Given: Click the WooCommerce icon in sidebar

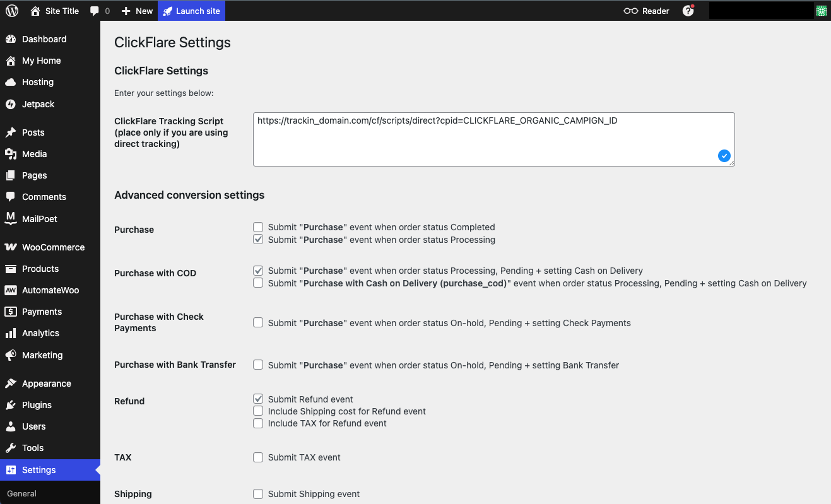Looking at the screenshot, I should (11, 247).
